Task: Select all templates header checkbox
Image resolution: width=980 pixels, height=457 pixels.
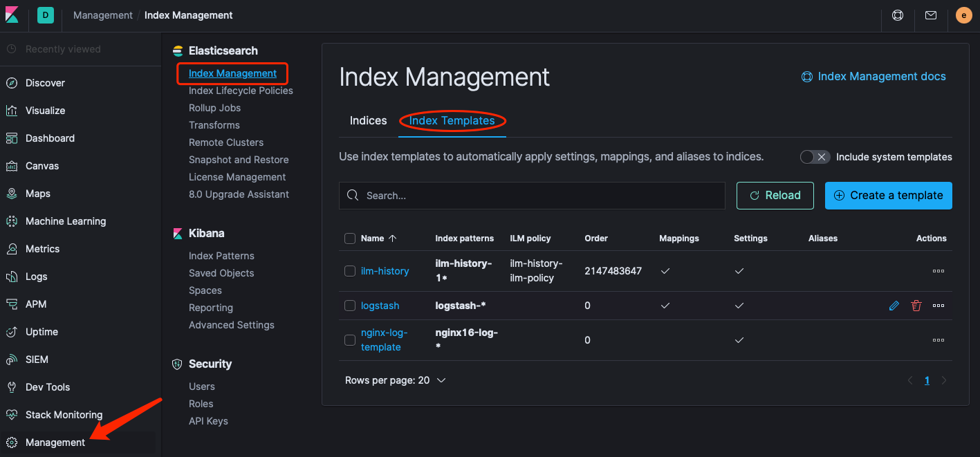Action: (350, 239)
